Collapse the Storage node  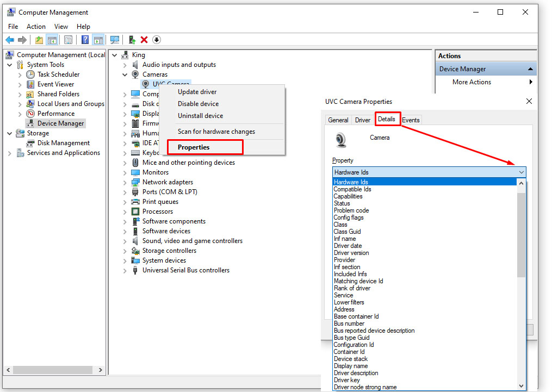(9, 133)
